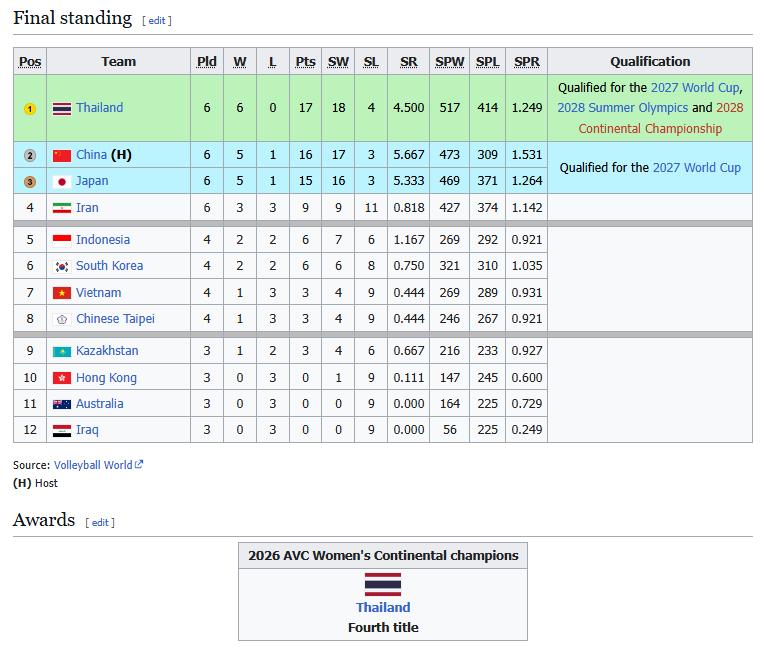
Task: Open the 2027 World Cup link in Thailand row
Action: (695, 87)
